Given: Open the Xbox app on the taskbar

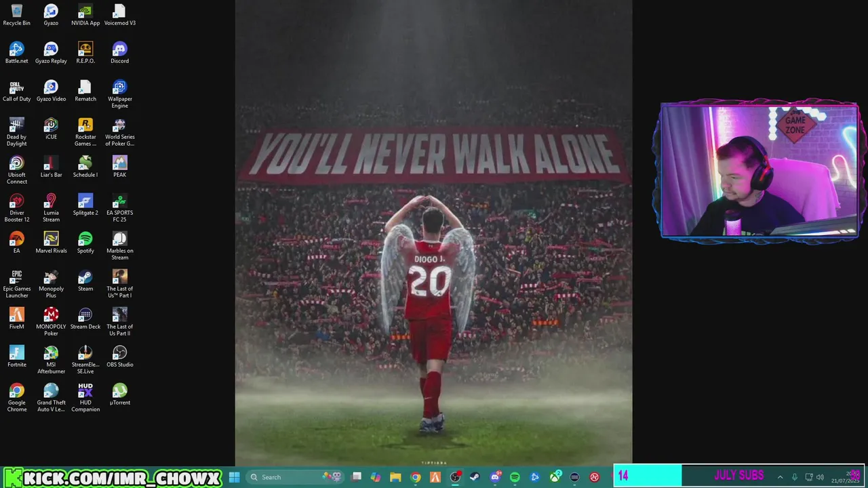Looking at the screenshot, I should 555,477.
